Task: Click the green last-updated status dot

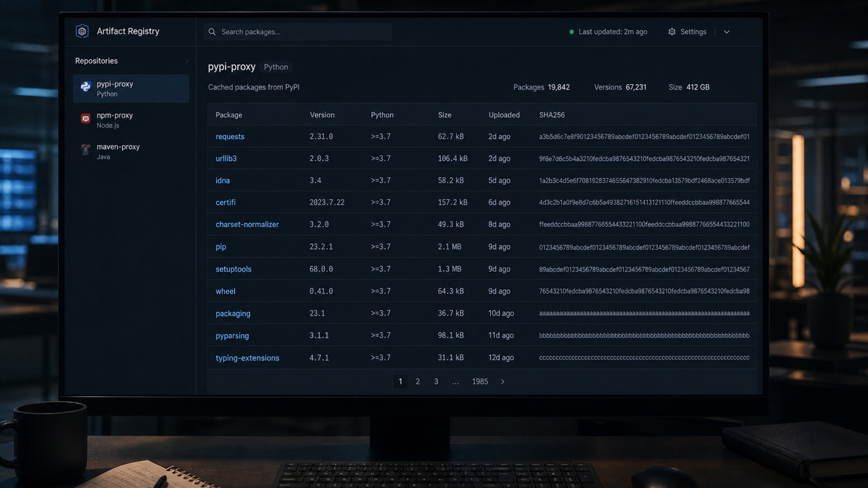Action: click(571, 32)
